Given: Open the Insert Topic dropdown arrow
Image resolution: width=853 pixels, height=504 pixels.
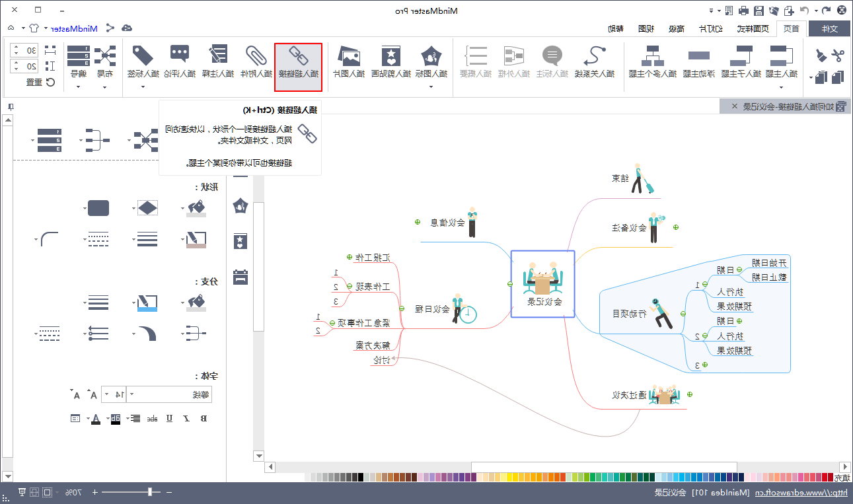Looking at the screenshot, I should pyautogui.click(x=782, y=87).
